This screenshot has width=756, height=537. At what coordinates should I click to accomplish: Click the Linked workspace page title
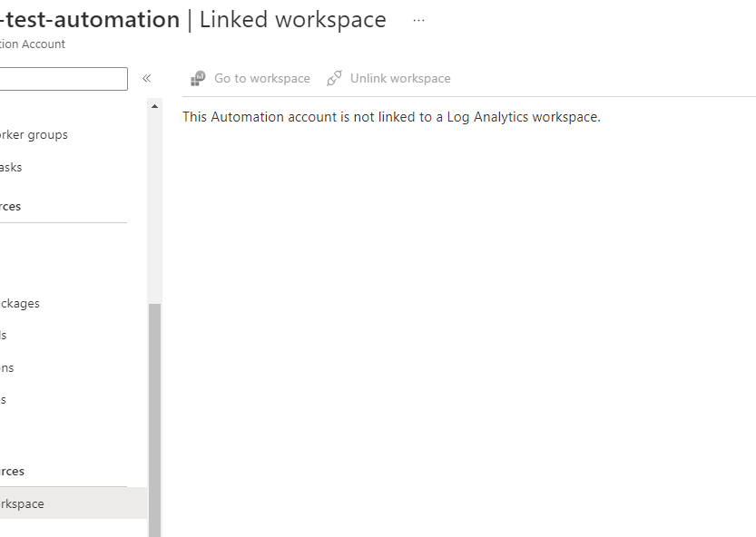[x=290, y=19]
